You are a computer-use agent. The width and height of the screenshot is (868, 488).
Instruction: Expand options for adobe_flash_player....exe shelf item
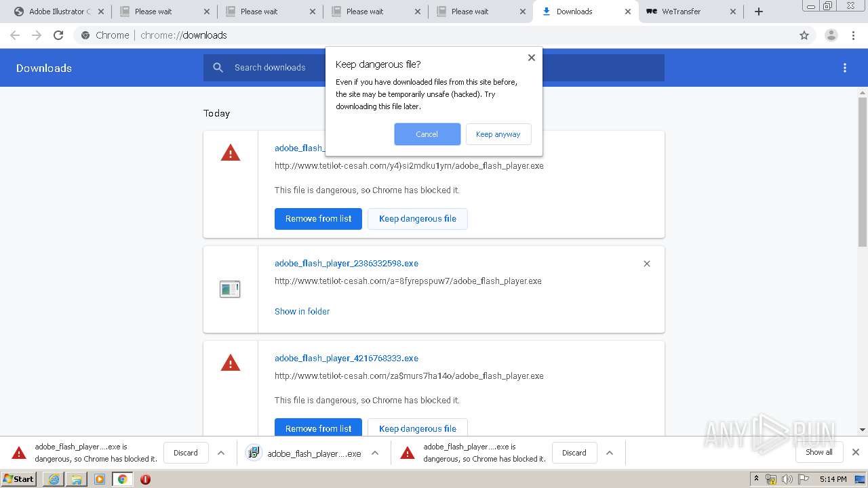375,453
